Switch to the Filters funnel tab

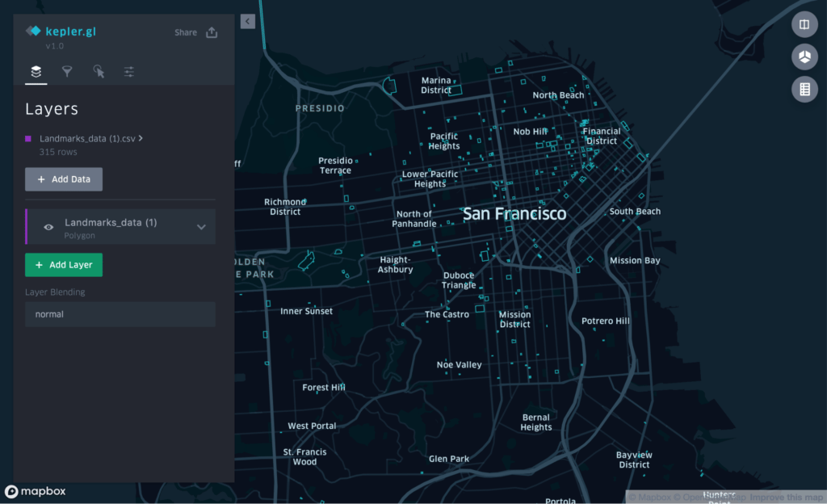coord(67,71)
